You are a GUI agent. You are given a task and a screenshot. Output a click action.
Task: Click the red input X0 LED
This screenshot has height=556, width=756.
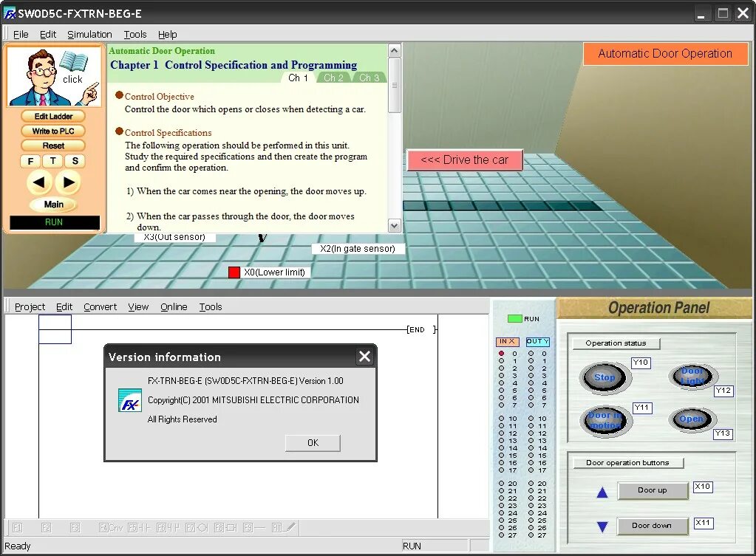coord(501,353)
